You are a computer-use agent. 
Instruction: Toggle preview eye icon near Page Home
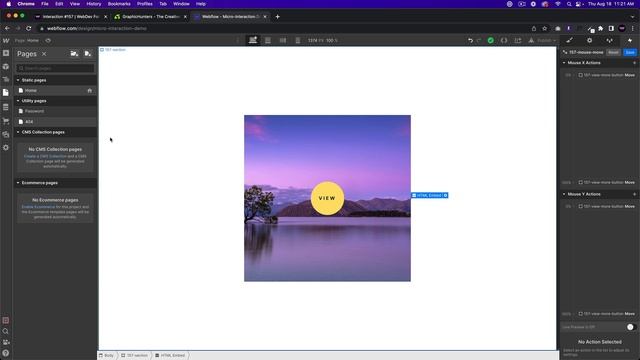[48, 40]
